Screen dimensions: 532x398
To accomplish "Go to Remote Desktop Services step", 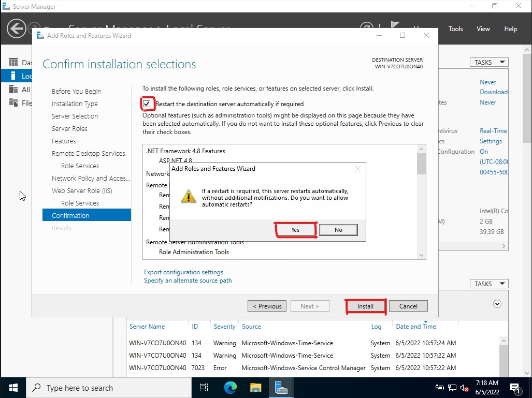I will click(x=88, y=154).
